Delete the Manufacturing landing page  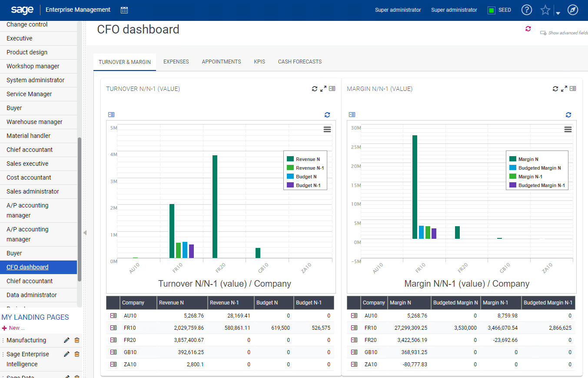(x=77, y=341)
